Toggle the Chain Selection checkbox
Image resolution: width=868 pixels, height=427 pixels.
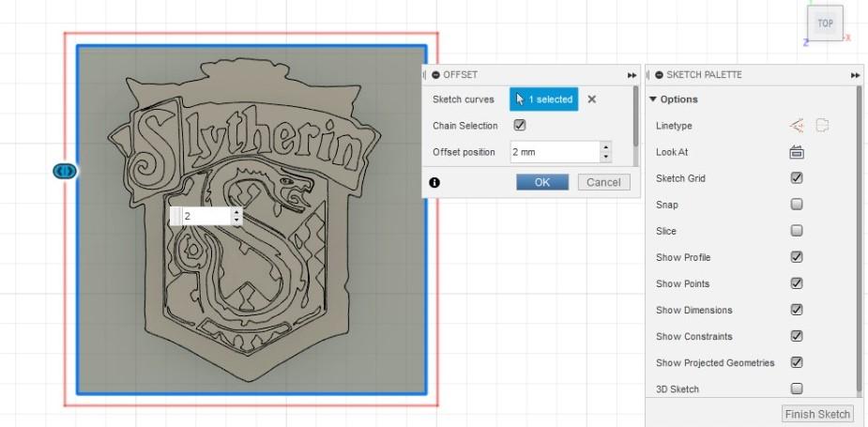tap(519, 125)
